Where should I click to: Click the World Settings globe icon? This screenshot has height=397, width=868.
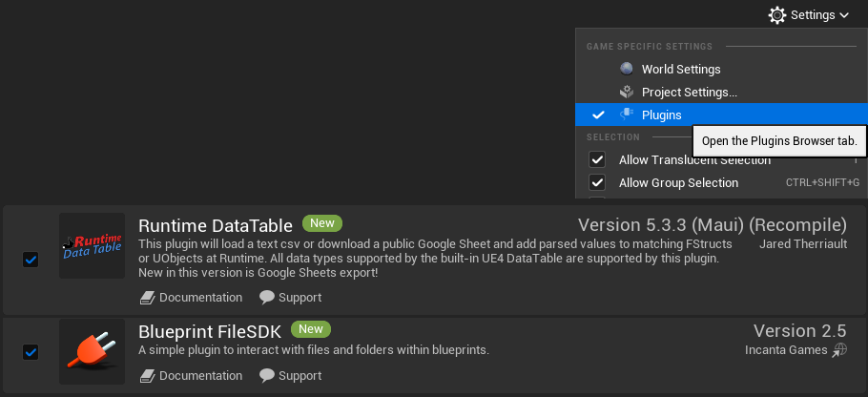click(x=627, y=69)
